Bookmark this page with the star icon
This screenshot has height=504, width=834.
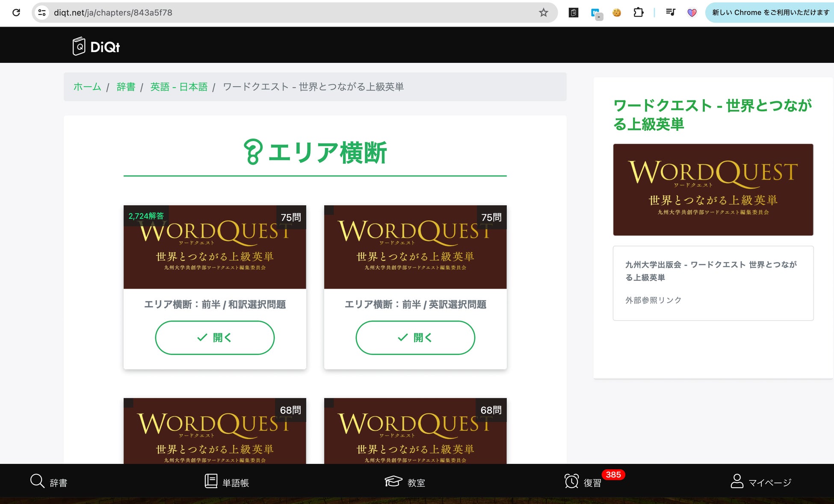[543, 12]
